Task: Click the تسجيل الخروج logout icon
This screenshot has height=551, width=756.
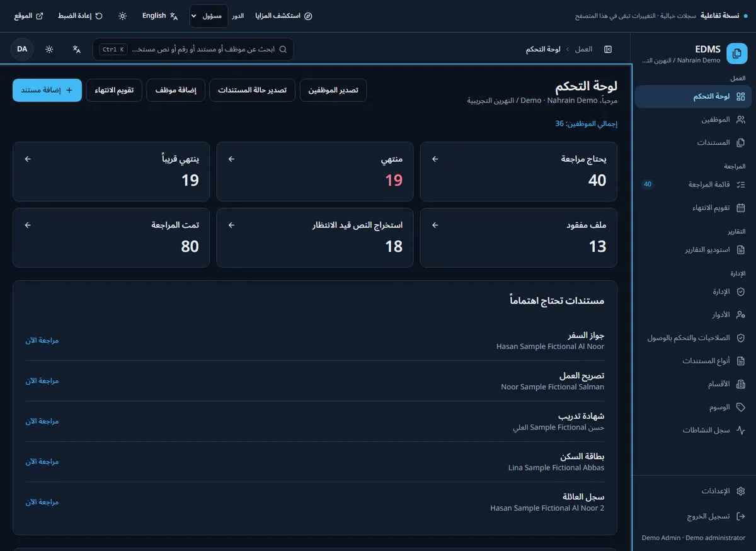Action: [741, 516]
